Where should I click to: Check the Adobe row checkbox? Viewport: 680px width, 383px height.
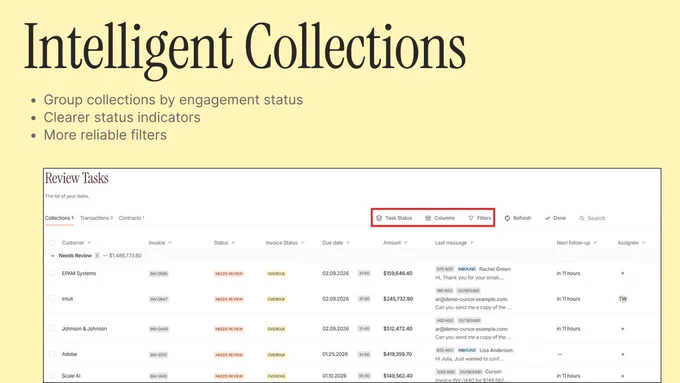[x=52, y=354]
